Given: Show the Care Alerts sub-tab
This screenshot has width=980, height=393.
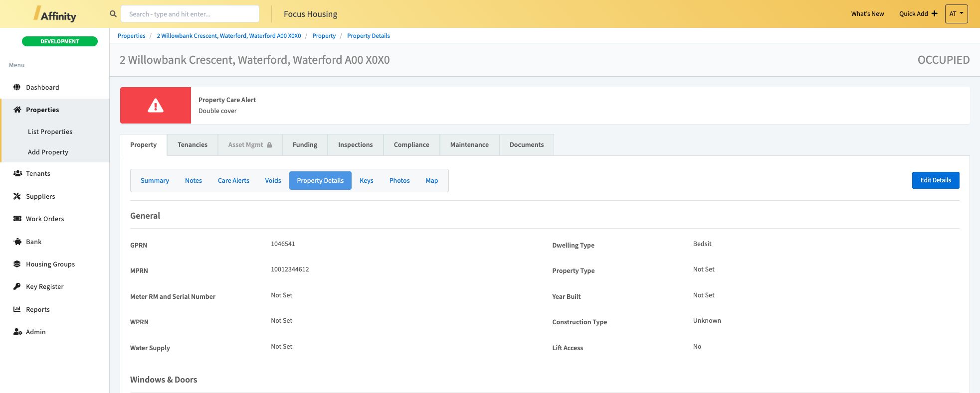Looking at the screenshot, I should pos(233,181).
